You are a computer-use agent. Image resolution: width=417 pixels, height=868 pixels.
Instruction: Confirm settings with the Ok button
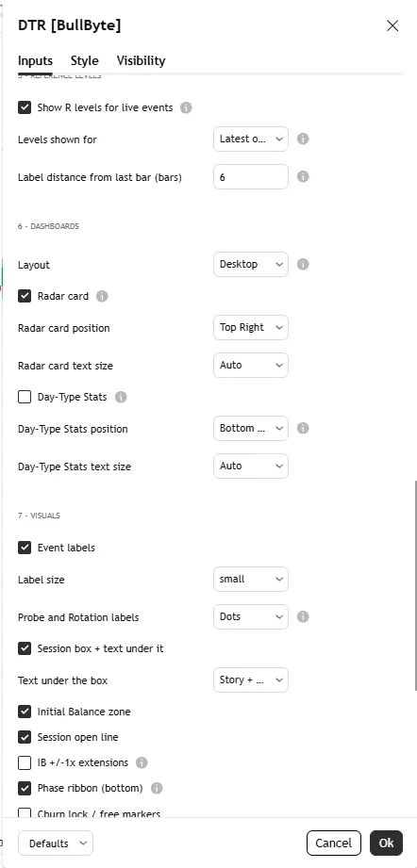[386, 843]
